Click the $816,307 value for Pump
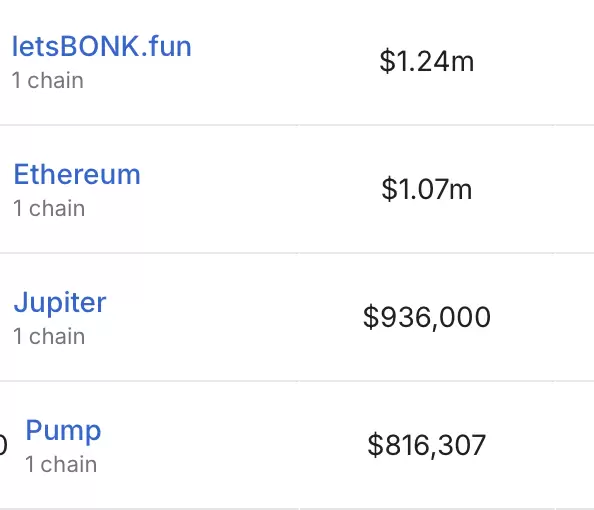This screenshot has height=510, width=594. coord(427,445)
